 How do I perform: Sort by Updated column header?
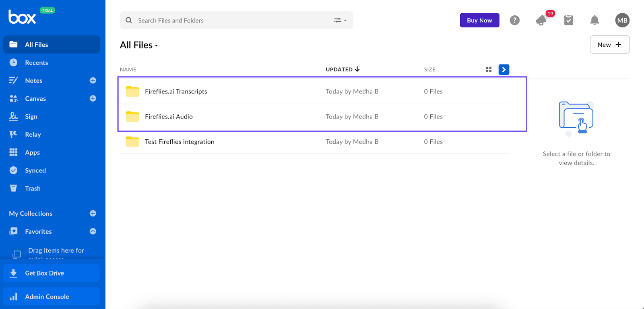tap(343, 69)
